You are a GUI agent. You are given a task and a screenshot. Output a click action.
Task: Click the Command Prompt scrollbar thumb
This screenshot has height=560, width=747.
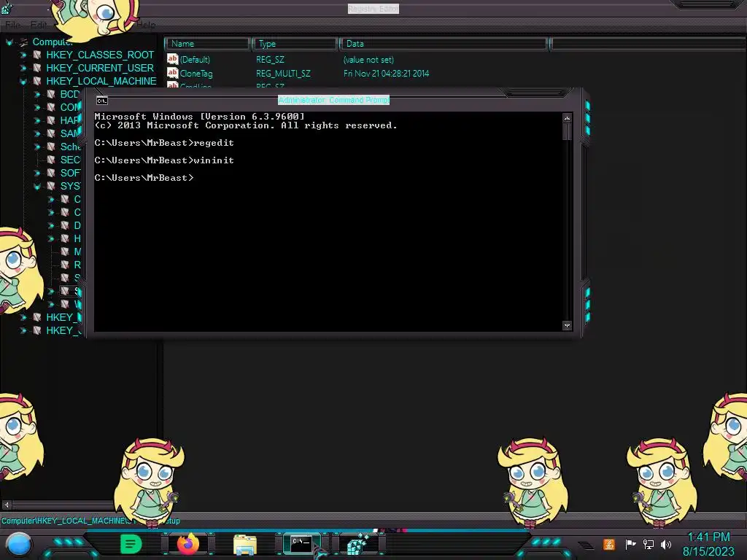pyautogui.click(x=567, y=131)
